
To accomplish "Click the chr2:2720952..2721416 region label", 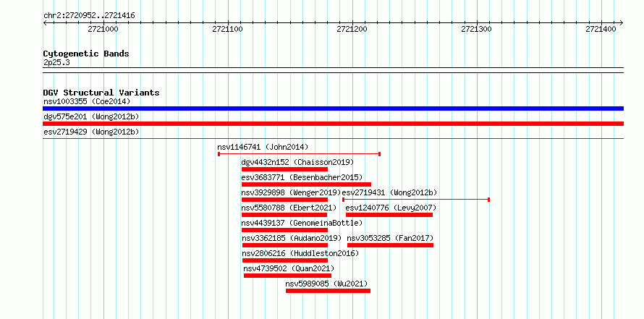I will click(x=89, y=16).
